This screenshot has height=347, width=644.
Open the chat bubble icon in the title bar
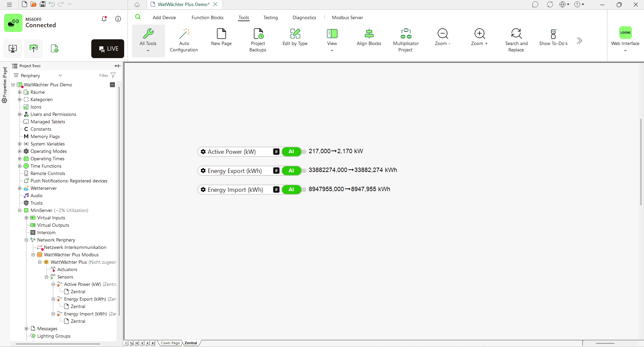(535, 4)
